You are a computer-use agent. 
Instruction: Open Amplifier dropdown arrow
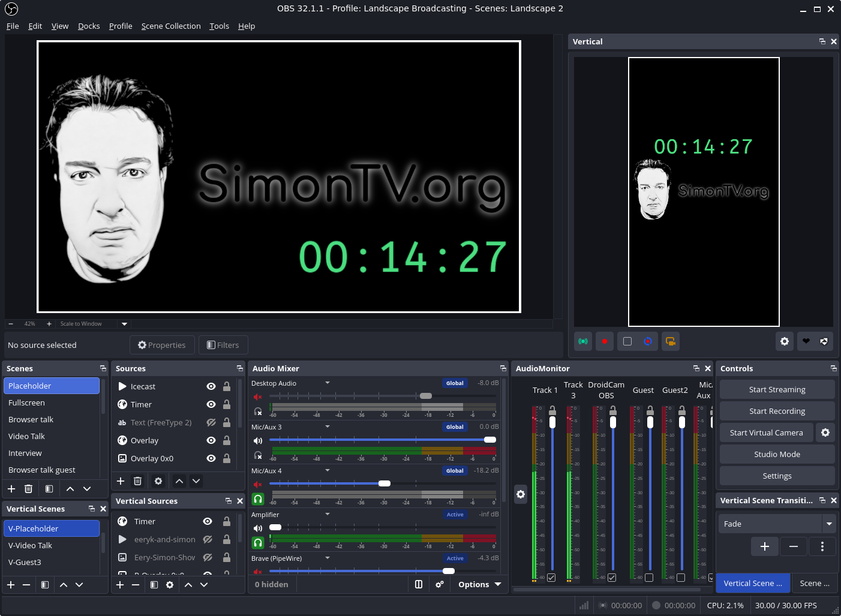point(328,514)
